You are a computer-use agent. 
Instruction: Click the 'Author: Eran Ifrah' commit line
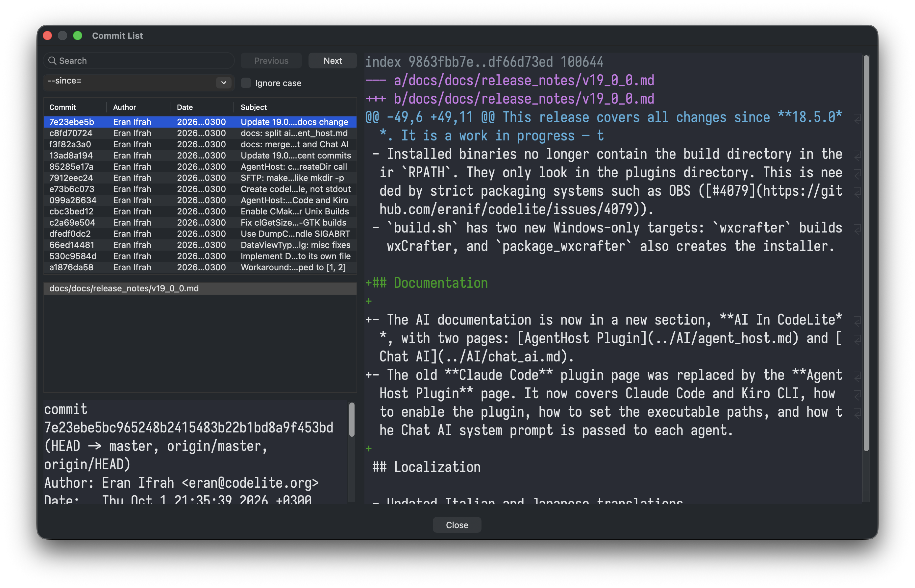[x=182, y=483]
